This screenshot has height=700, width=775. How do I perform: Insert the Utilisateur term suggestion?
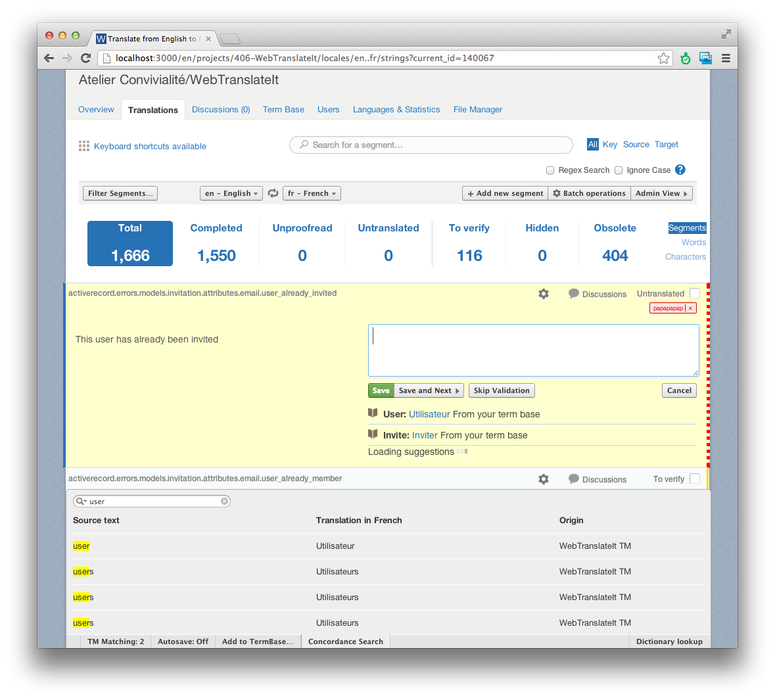click(429, 414)
